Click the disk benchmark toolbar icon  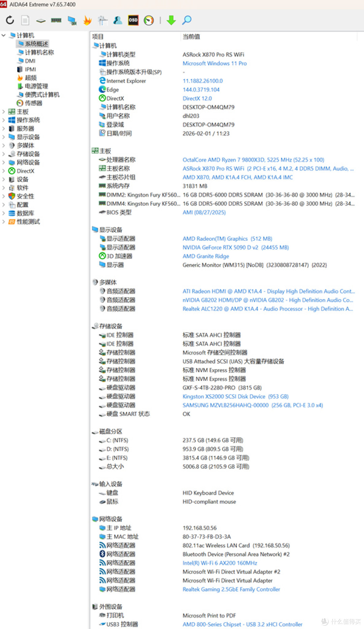click(x=41, y=21)
